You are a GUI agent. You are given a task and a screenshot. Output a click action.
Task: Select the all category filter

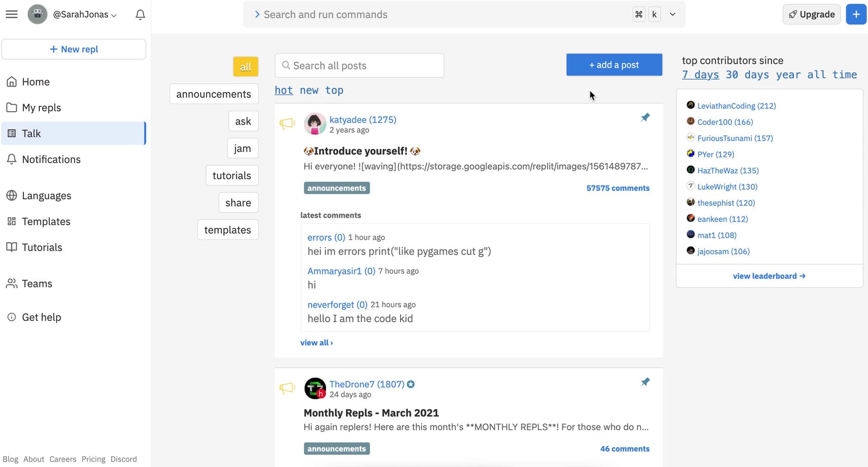pos(245,67)
